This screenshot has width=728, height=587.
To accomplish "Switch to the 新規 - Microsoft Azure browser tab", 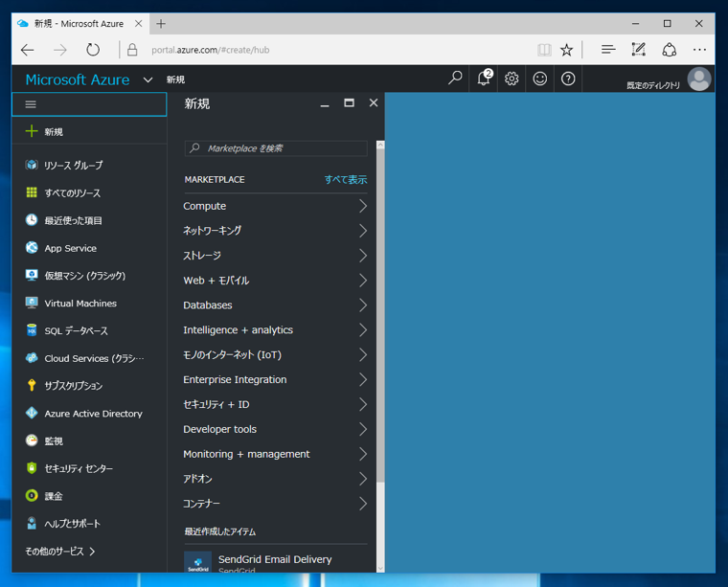I will tap(79, 24).
